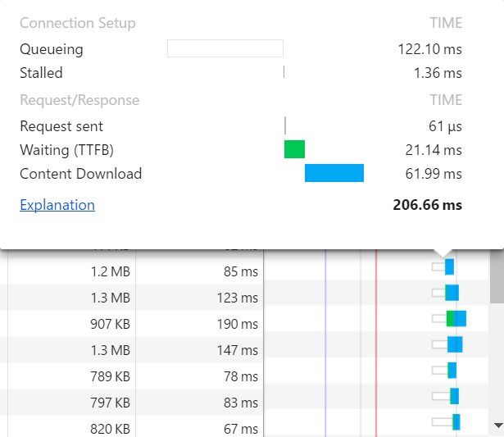Click waterfall bar of the 123 ms request
Screen dimensions: 504x437
[x=452, y=293]
